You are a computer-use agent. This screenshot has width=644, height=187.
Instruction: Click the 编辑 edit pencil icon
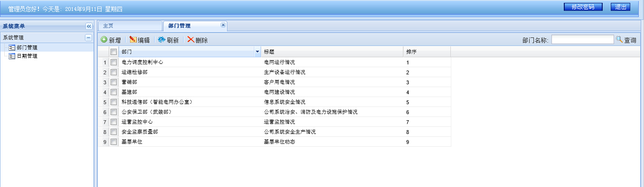pos(133,40)
